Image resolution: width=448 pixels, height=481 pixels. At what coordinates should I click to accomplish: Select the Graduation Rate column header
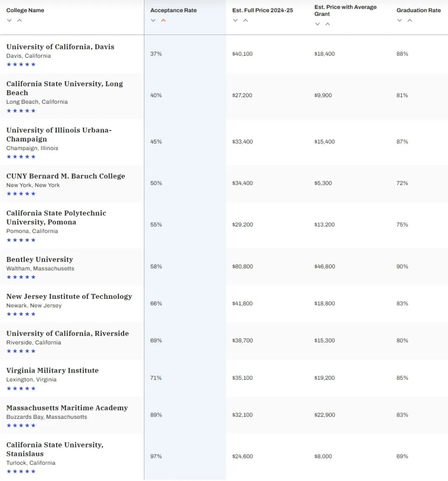click(419, 10)
